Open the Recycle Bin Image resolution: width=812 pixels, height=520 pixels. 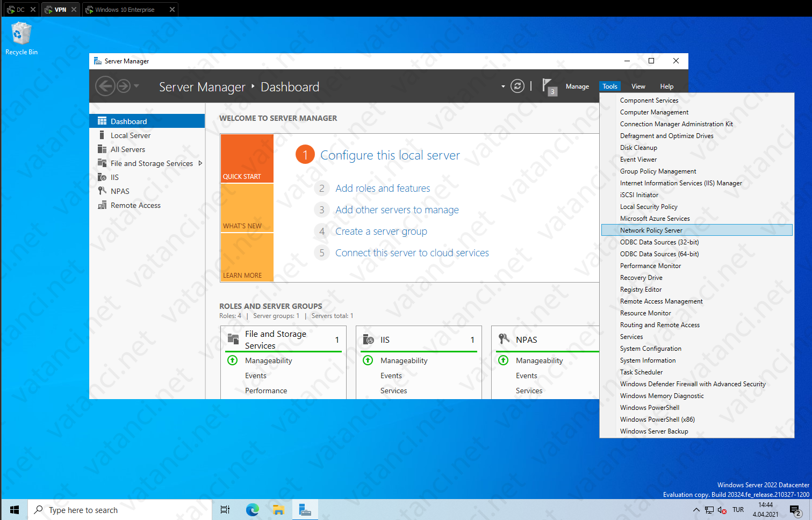pyautogui.click(x=21, y=32)
